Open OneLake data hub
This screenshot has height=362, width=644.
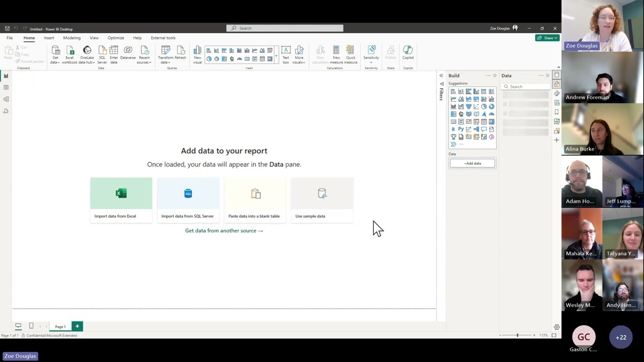click(87, 54)
